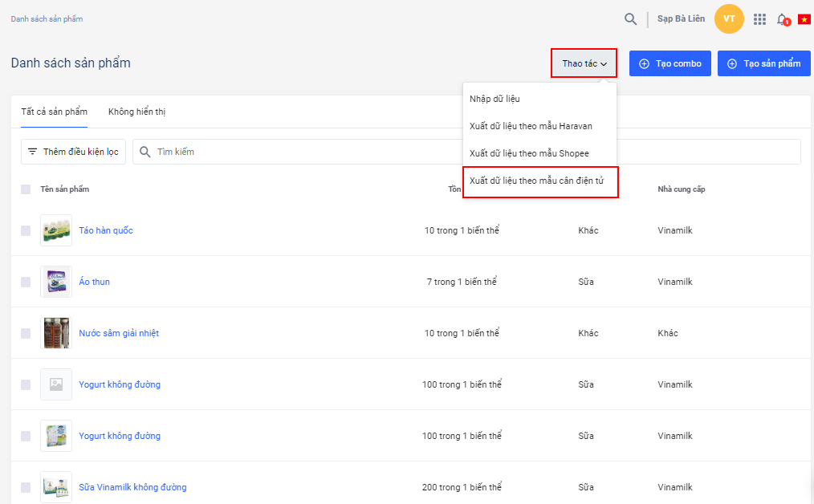Screen dimensions: 814x504
Task: Open the apps grid icon
Action: pyautogui.click(x=759, y=19)
